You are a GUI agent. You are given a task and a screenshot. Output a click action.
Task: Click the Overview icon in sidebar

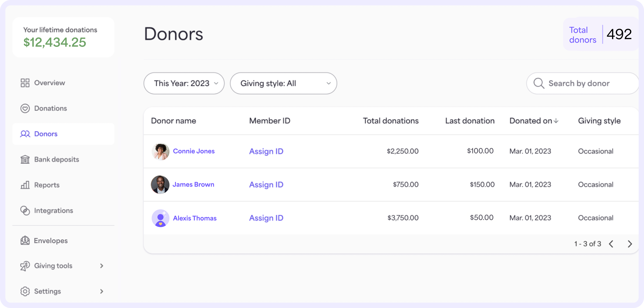pyautogui.click(x=25, y=82)
